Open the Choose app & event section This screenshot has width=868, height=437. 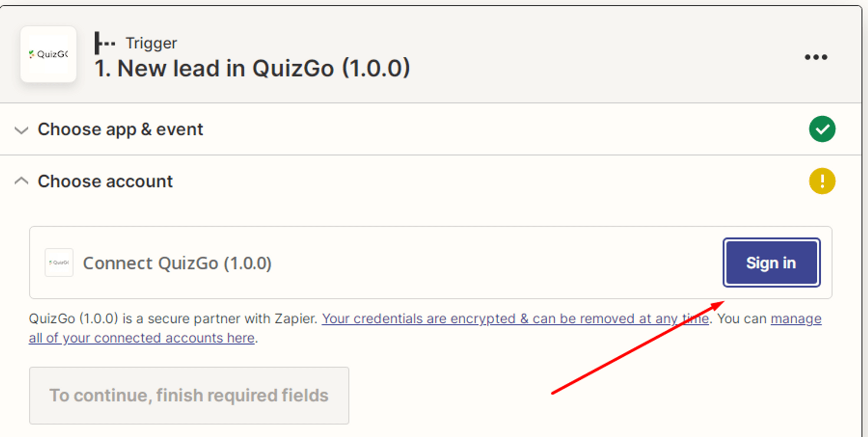pyautogui.click(x=120, y=129)
